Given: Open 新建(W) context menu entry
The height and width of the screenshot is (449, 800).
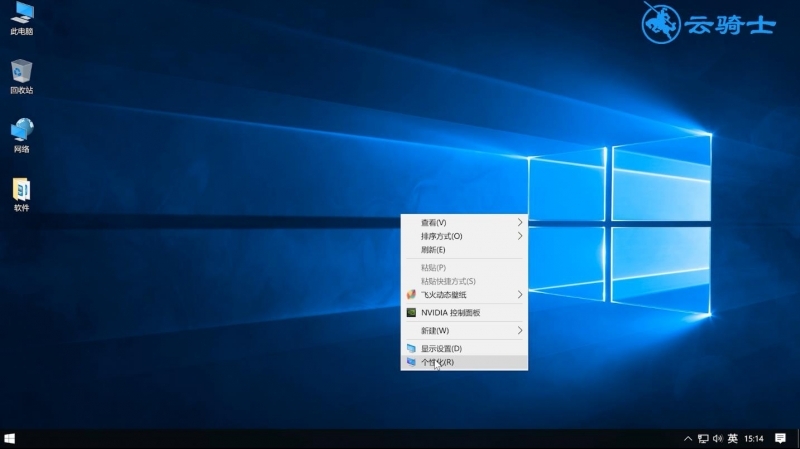Looking at the screenshot, I should coord(464,331).
